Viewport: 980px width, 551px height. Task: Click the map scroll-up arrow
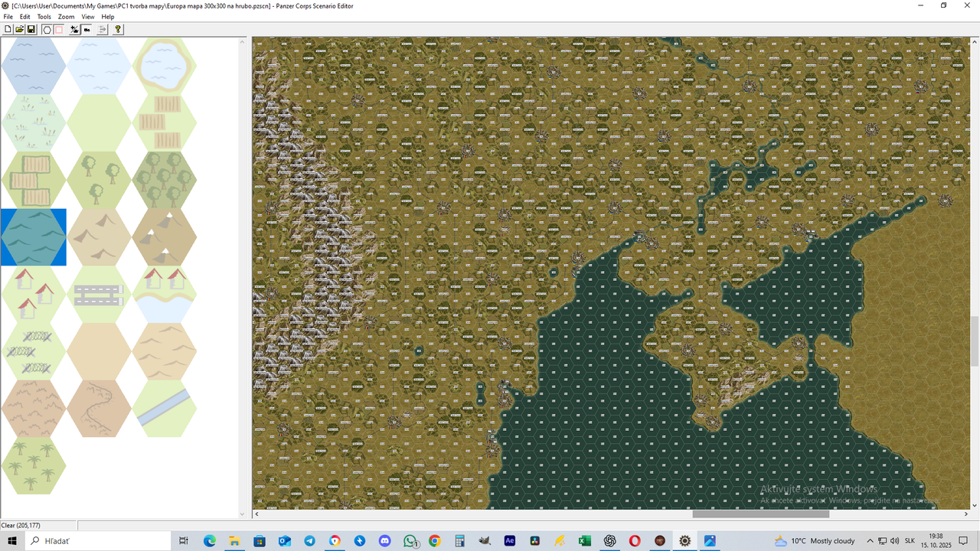(975, 41)
